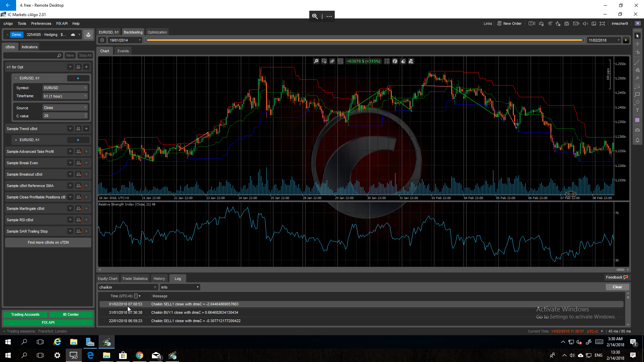Start the Sample Trend cBot EURUSD instance
This screenshot has width=644, height=362.
point(78,140)
